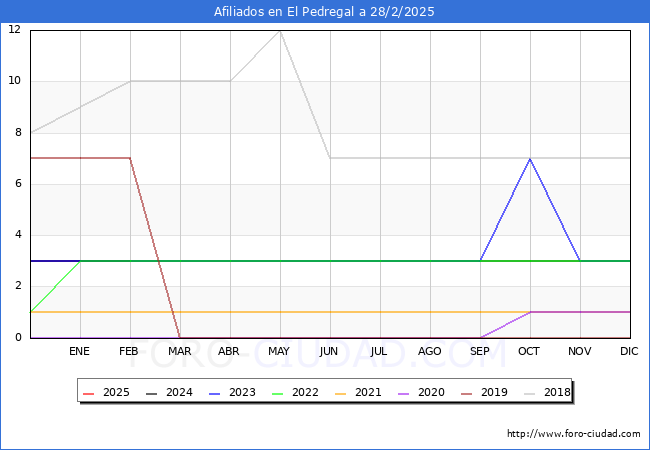
Task: Click the 2018 gray line peak at MAY
Action: [281, 31]
